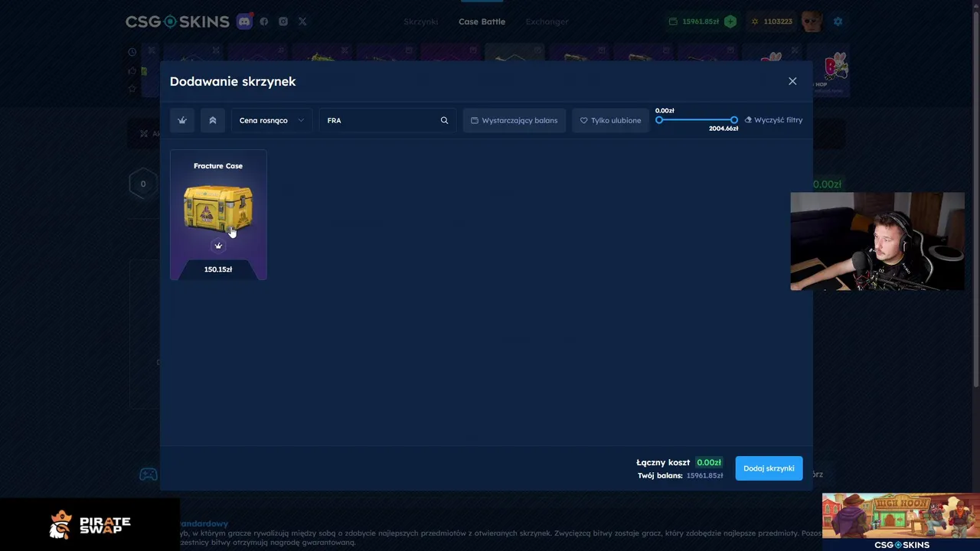Toggle Tylko ulubione filter
980x551 pixels.
pos(611,120)
